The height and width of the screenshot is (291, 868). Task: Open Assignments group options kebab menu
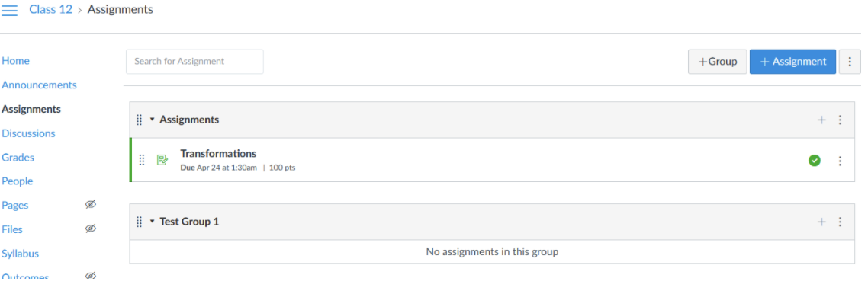click(840, 120)
